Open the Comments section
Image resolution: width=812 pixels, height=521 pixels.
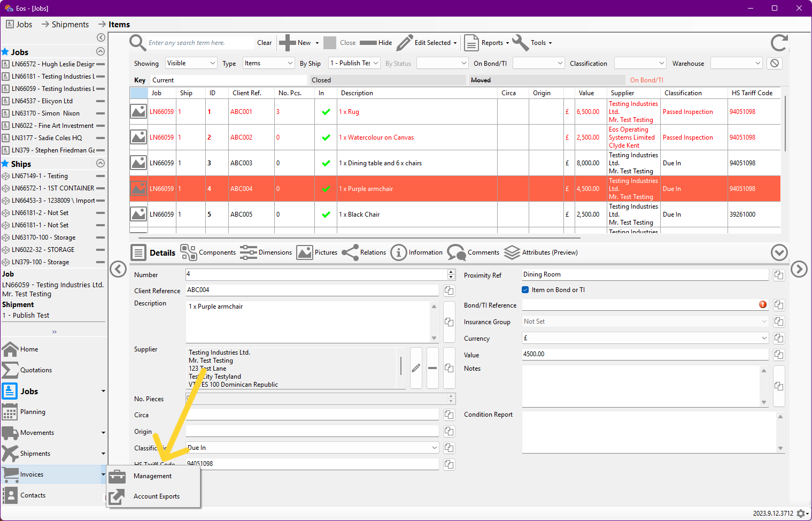point(473,252)
